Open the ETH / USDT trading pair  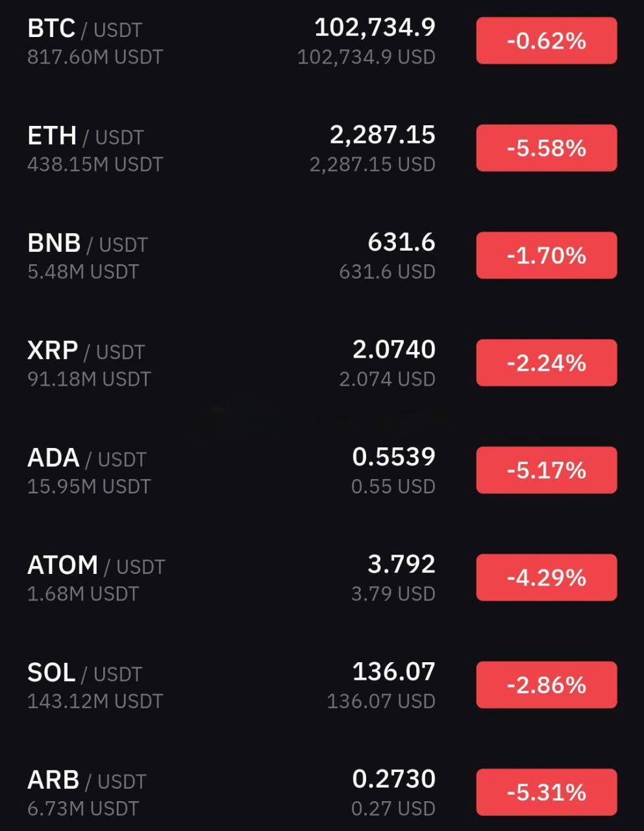pos(322,148)
